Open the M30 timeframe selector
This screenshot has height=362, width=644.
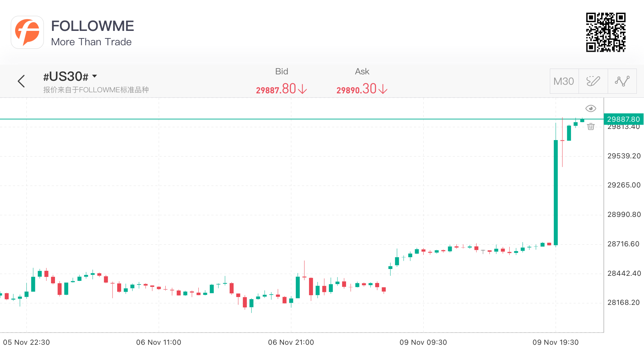pyautogui.click(x=564, y=81)
